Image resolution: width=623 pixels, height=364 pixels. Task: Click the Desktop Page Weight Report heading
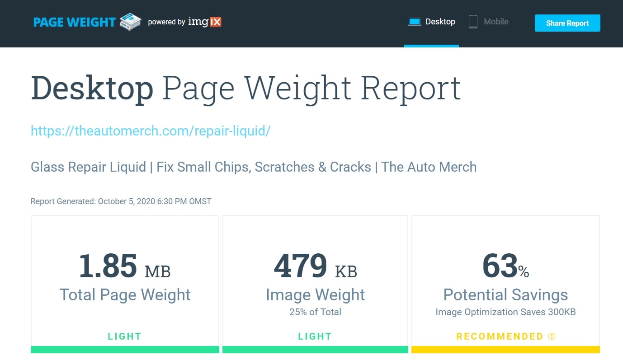click(245, 88)
